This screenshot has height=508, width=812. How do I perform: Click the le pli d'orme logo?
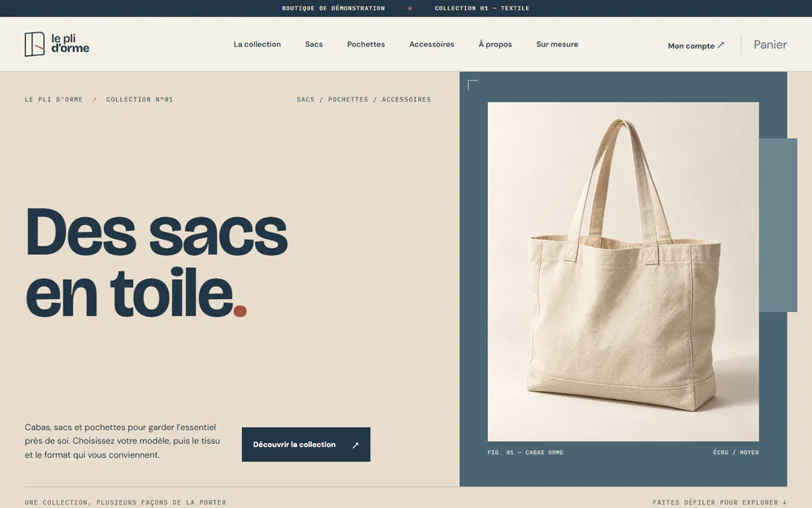[57, 44]
